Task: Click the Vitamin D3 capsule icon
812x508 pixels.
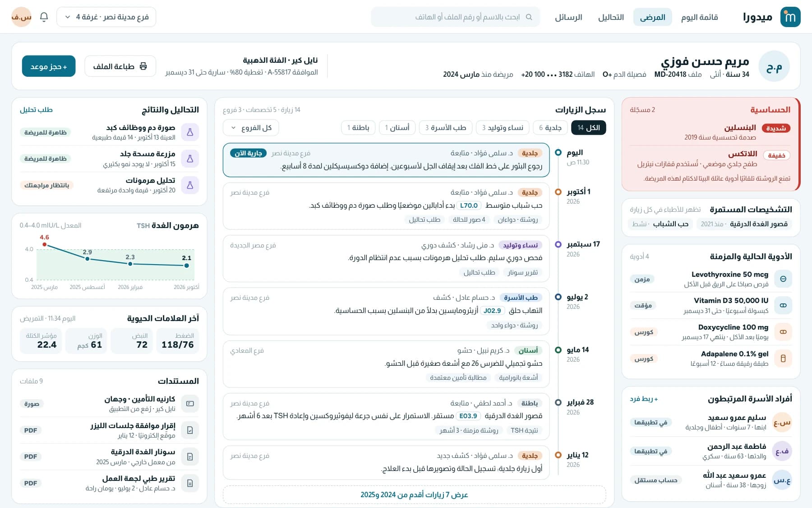Action: [x=783, y=305]
